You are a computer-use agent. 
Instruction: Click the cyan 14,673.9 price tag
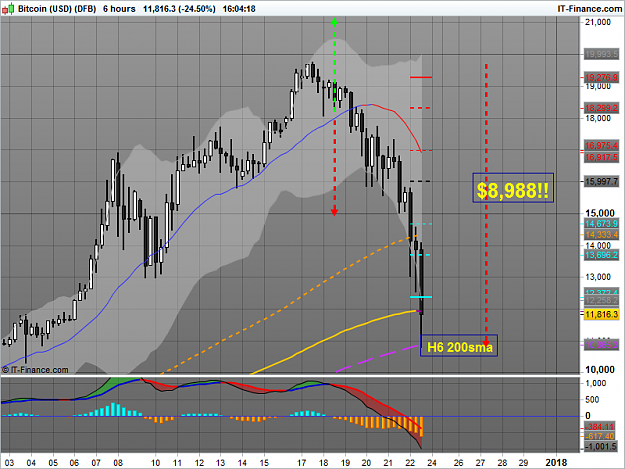click(601, 224)
